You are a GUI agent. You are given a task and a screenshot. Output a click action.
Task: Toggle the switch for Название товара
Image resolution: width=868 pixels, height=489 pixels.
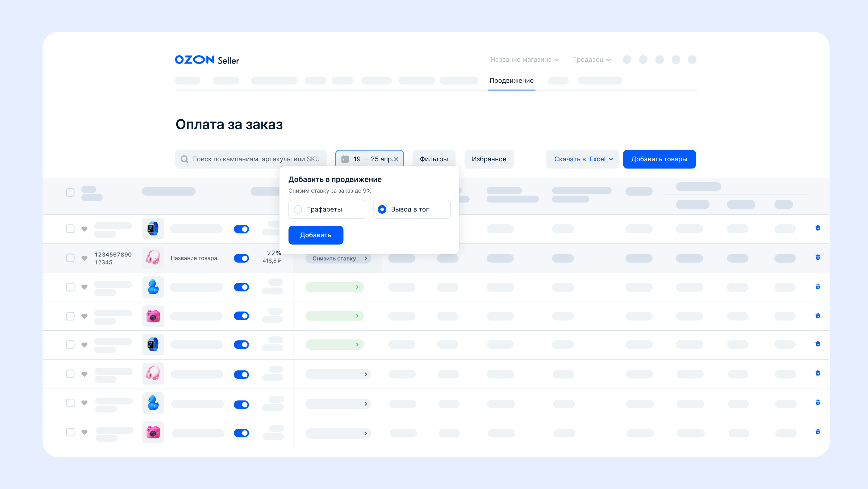coord(241,258)
